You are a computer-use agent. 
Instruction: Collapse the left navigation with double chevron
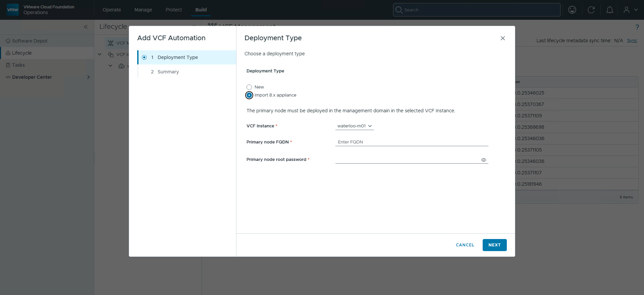(x=86, y=27)
